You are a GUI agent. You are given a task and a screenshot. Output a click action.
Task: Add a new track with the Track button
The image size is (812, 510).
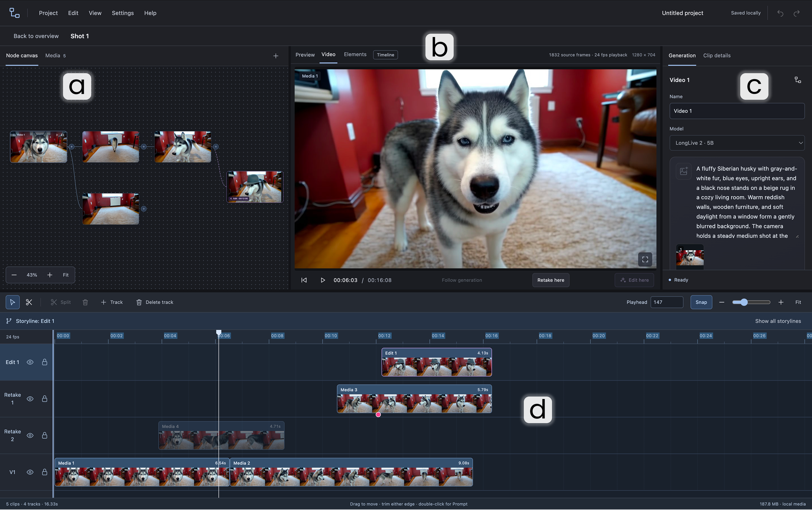point(112,302)
